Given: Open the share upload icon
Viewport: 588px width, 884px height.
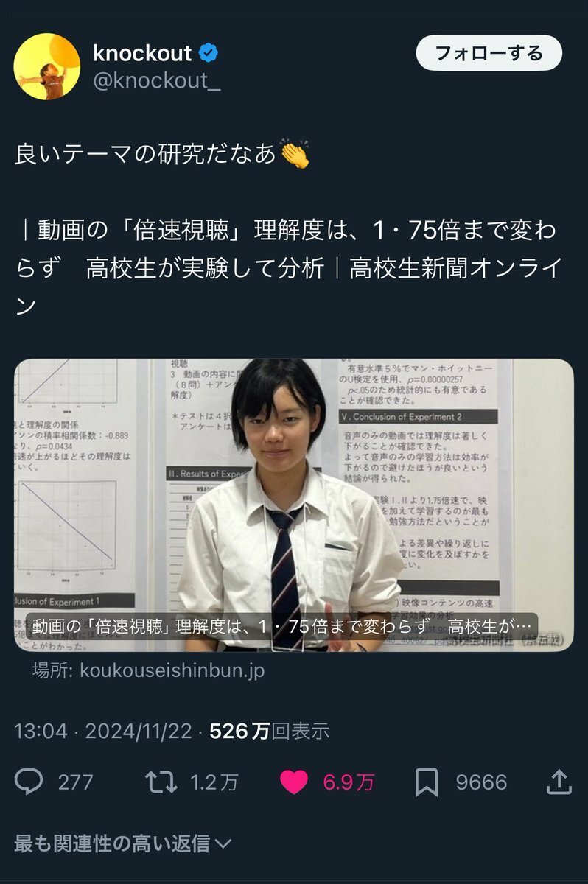Looking at the screenshot, I should click(x=559, y=782).
